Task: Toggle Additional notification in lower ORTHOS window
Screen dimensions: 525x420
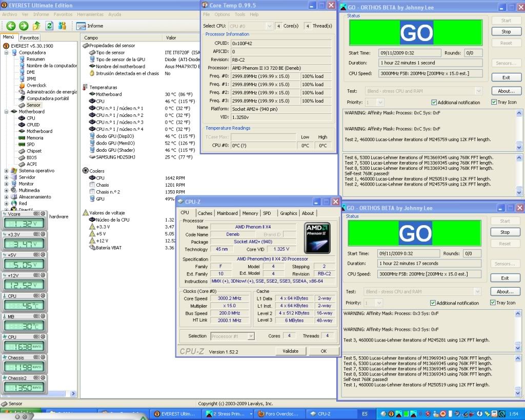Action: (x=454, y=303)
